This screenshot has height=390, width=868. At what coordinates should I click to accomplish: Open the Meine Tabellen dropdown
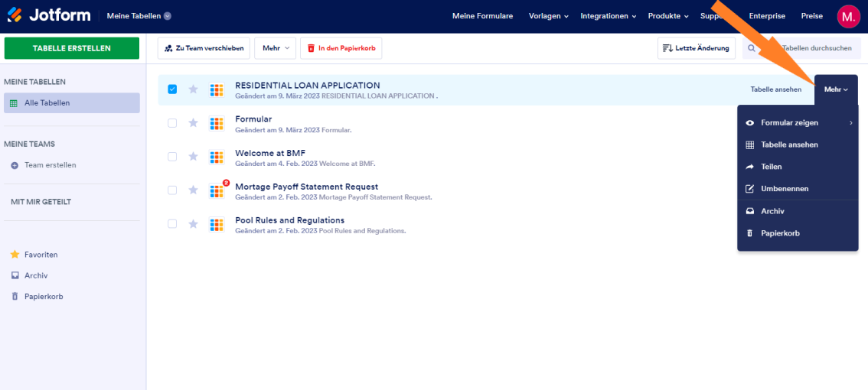click(139, 16)
